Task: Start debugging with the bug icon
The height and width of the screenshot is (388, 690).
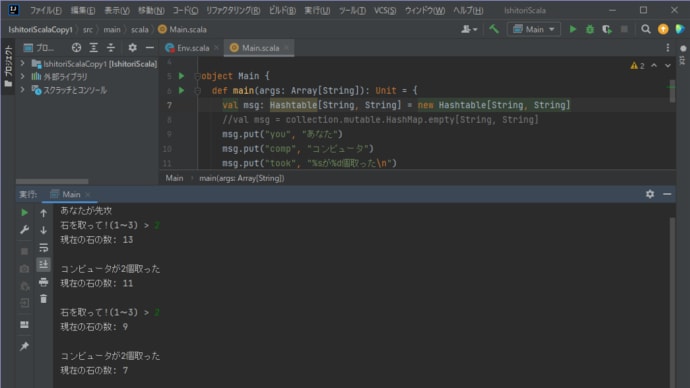Action: click(x=590, y=29)
